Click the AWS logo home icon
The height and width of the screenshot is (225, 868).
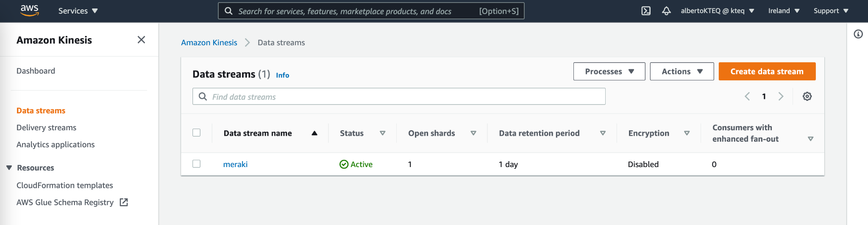pos(30,11)
